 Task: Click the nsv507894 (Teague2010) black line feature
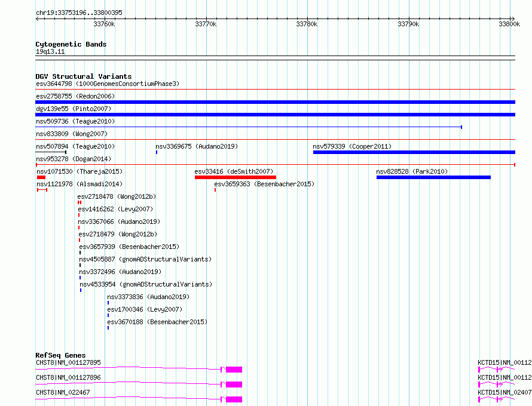(51, 152)
